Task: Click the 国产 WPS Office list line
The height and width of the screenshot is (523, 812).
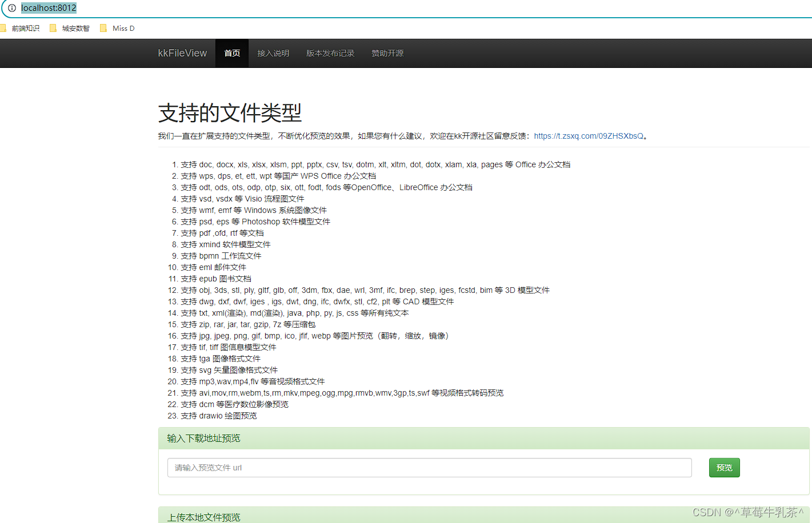Action: pyautogui.click(x=278, y=176)
